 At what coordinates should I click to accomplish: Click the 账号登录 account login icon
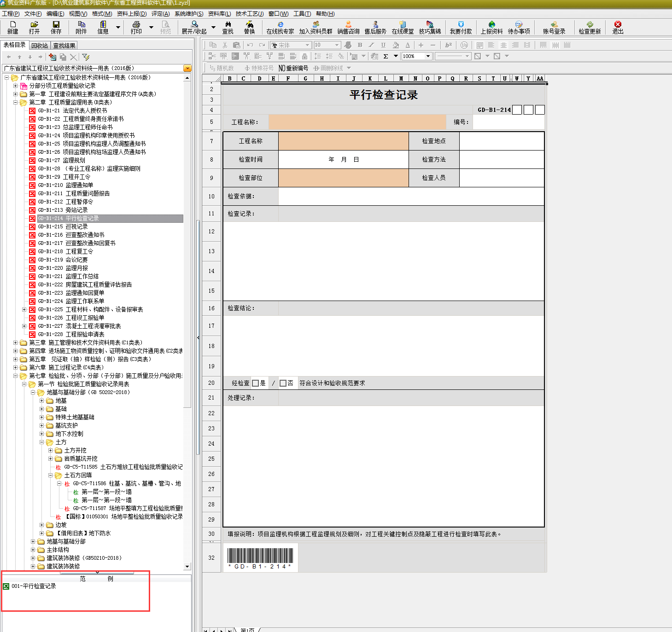(x=554, y=27)
